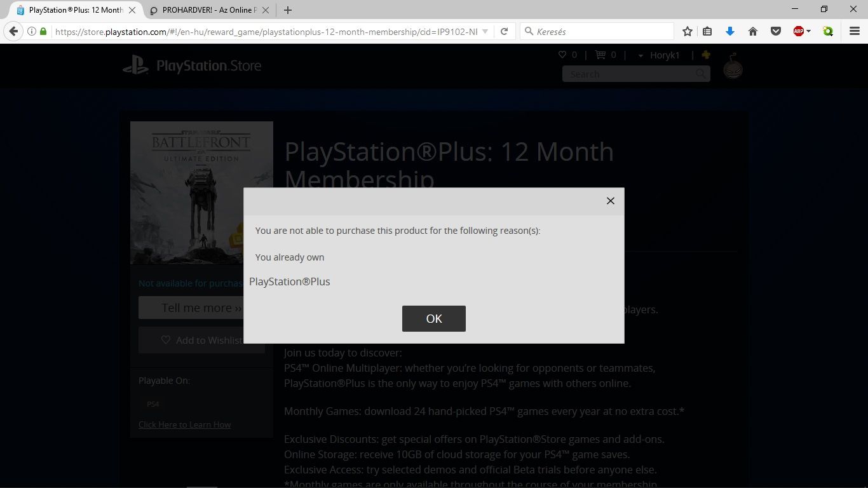Click the PS4 platform badge

click(153, 404)
